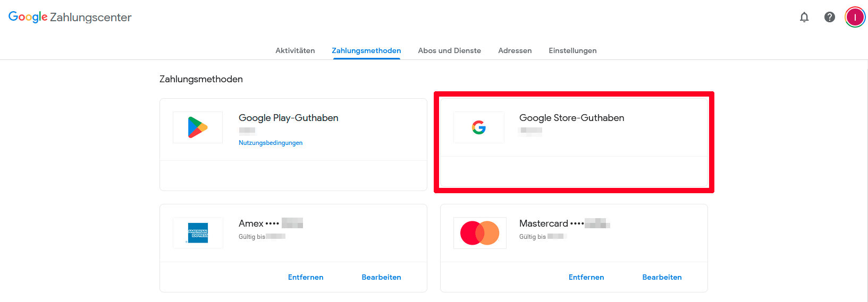The image size is (868, 302).
Task: Select the Google Play-Guthaben title
Action: (x=288, y=118)
